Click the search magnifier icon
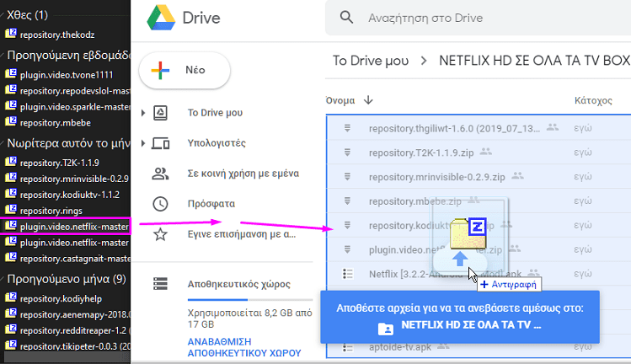 click(346, 18)
